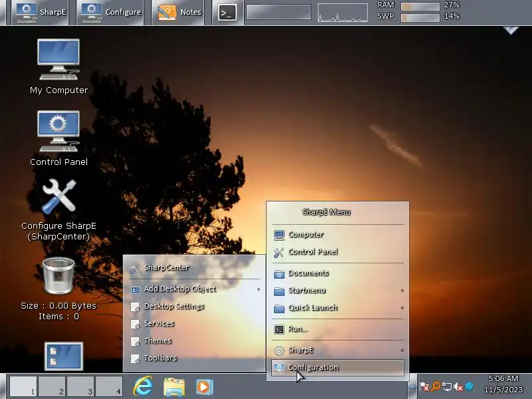Click the command input field in the top bar

coord(278,12)
